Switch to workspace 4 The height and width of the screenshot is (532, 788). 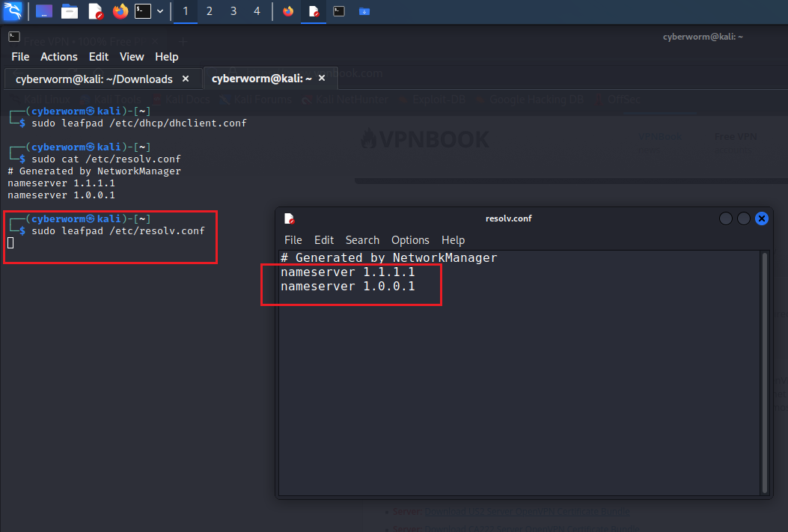point(257,11)
